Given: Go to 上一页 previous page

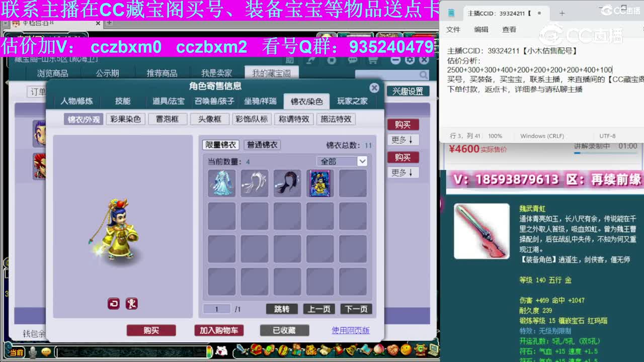Looking at the screenshot, I should 319,309.
